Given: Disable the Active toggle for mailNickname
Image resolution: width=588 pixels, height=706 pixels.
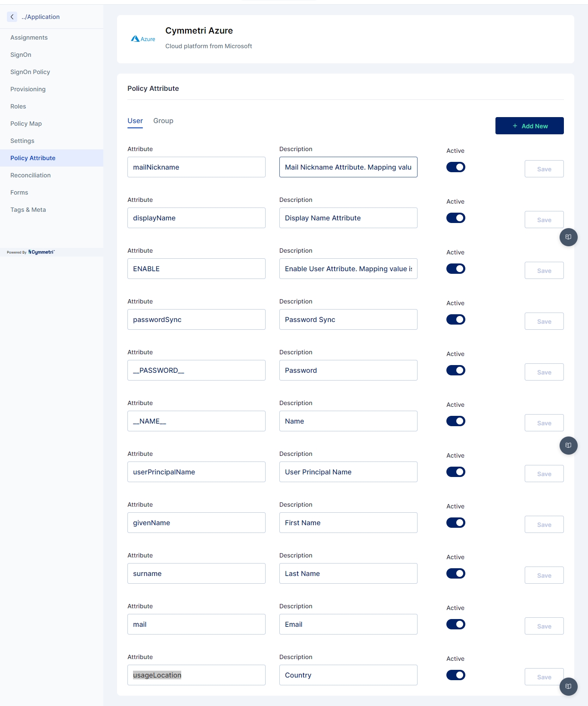Looking at the screenshot, I should pyautogui.click(x=455, y=167).
